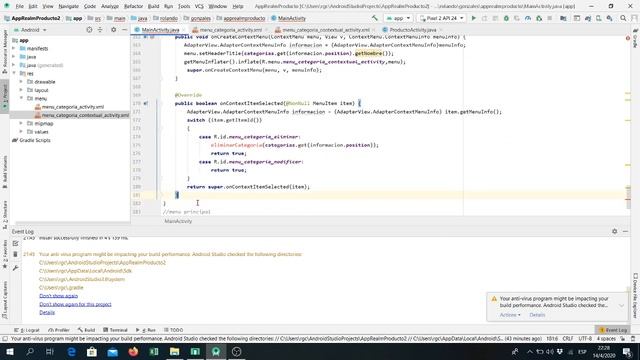Image resolution: width=640 pixels, height=360 pixels.
Task: Toggle the Resource Manager side tab
Action: pyautogui.click(x=5, y=51)
